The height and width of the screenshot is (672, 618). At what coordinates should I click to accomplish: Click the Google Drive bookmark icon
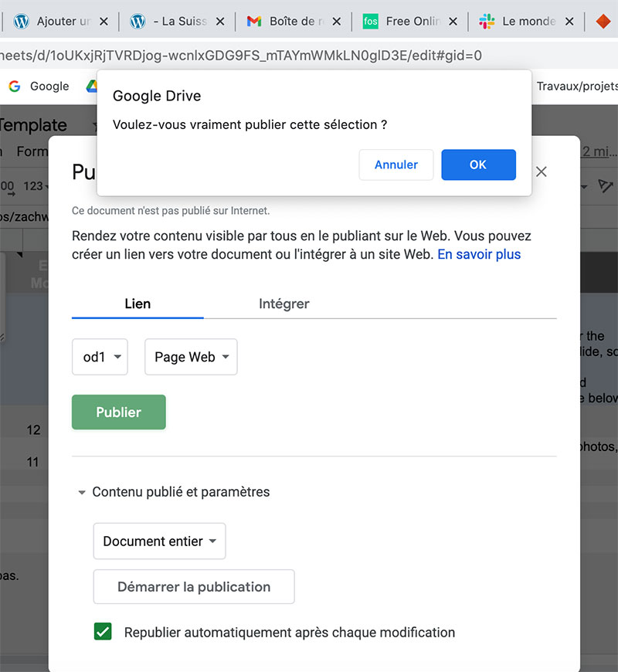pyautogui.click(x=91, y=87)
